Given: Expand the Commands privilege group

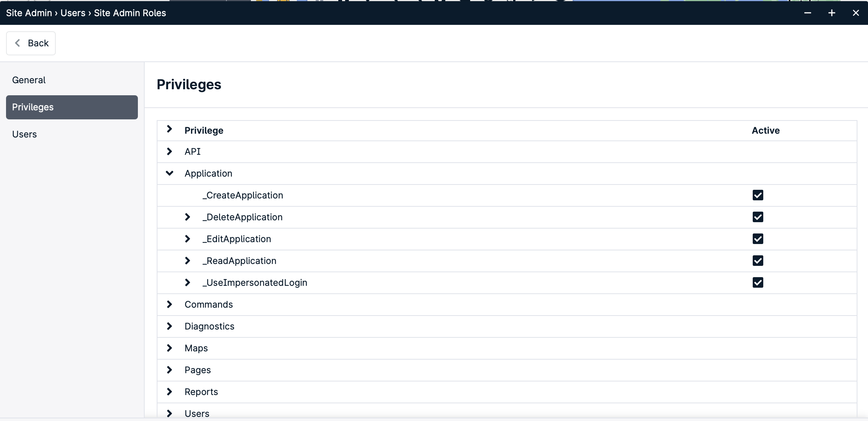Looking at the screenshot, I should point(170,304).
